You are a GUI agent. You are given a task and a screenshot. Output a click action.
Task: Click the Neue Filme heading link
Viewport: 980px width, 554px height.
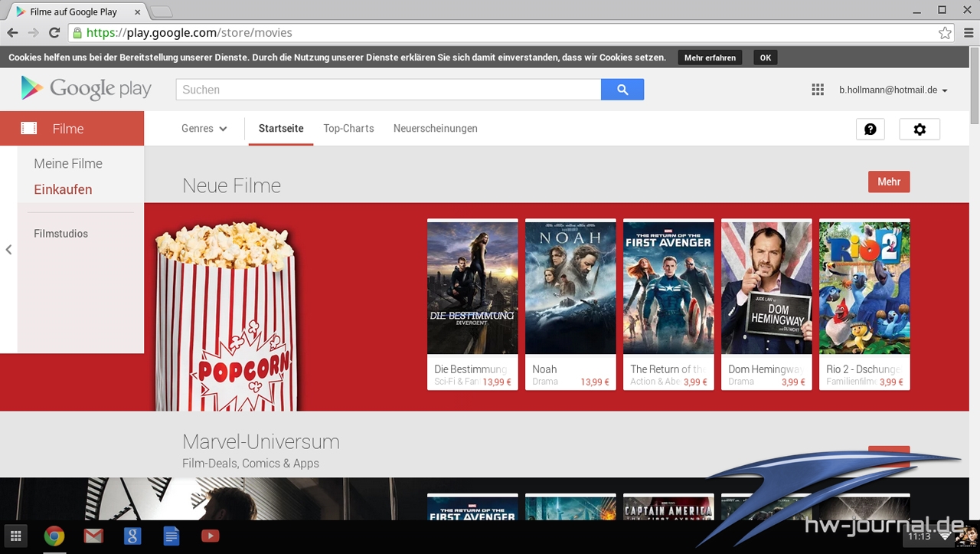(x=231, y=185)
